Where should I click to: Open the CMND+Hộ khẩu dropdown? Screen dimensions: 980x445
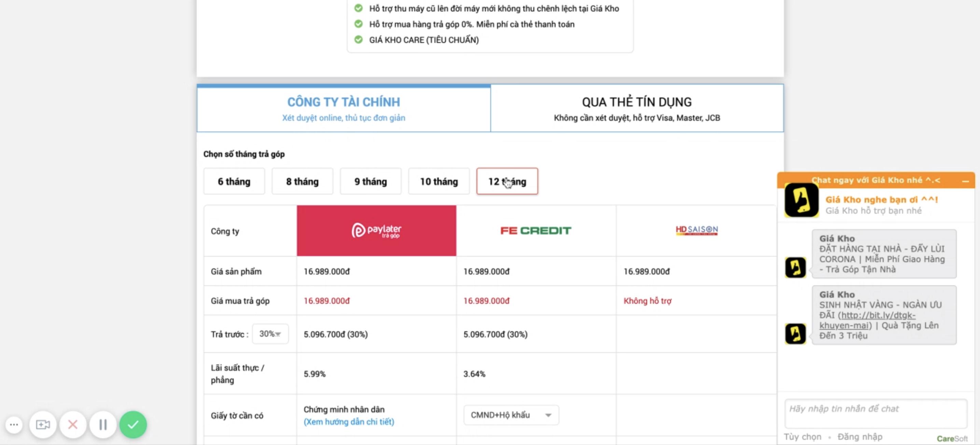pos(511,415)
